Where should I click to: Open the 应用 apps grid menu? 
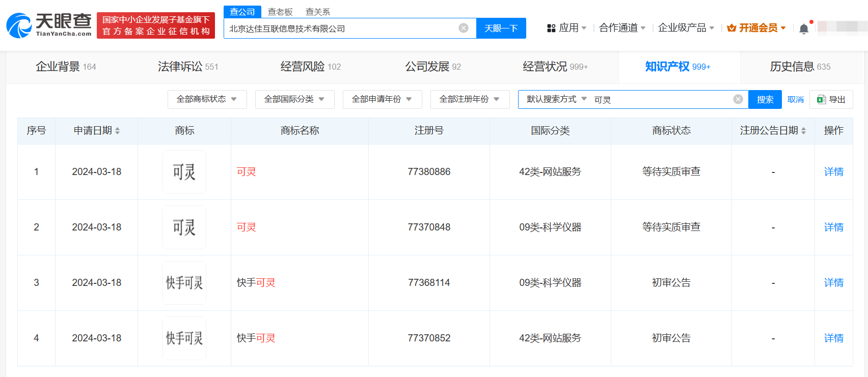coord(566,28)
